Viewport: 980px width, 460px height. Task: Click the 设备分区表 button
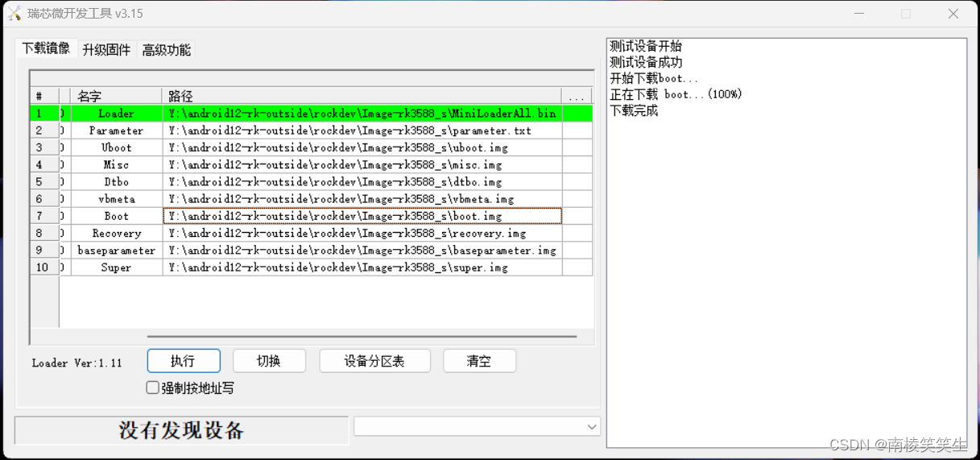pyautogui.click(x=374, y=361)
